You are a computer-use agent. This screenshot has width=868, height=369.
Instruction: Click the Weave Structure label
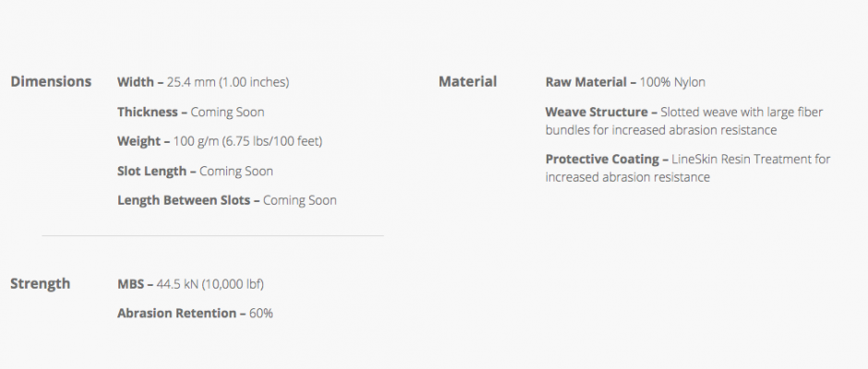[596, 112]
